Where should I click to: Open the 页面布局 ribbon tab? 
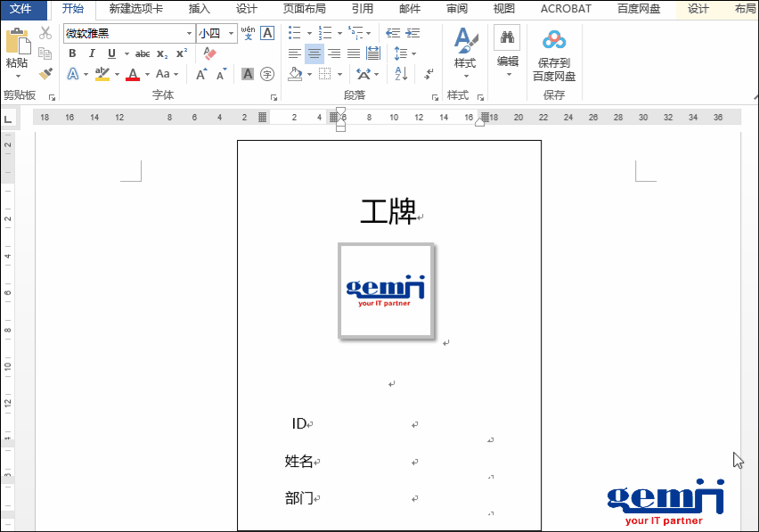pyautogui.click(x=304, y=9)
